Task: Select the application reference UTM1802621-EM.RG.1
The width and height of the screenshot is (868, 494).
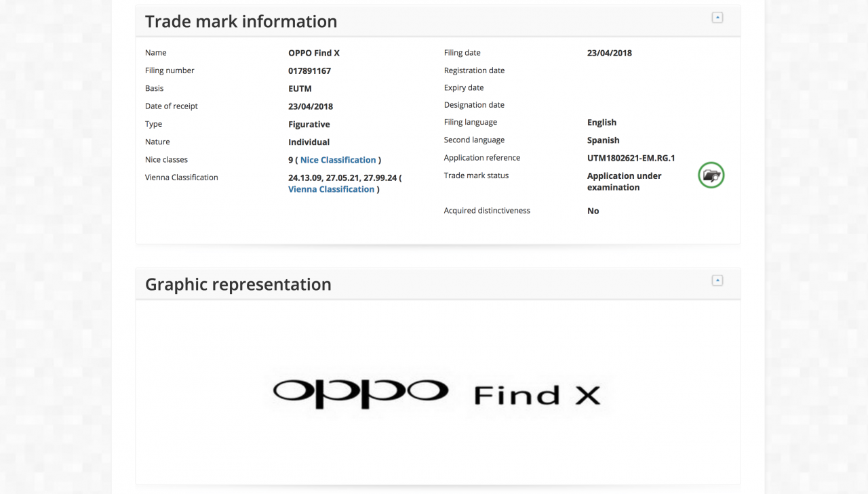Action: 631,158
